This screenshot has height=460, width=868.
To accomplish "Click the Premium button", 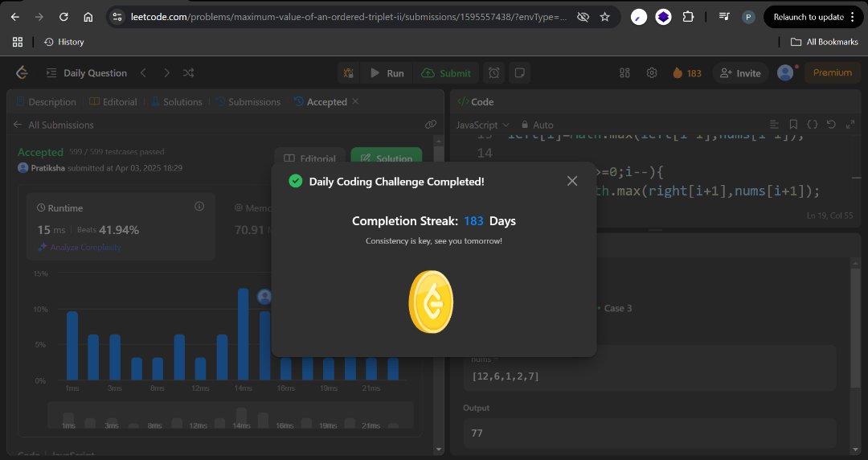I will click(x=832, y=73).
